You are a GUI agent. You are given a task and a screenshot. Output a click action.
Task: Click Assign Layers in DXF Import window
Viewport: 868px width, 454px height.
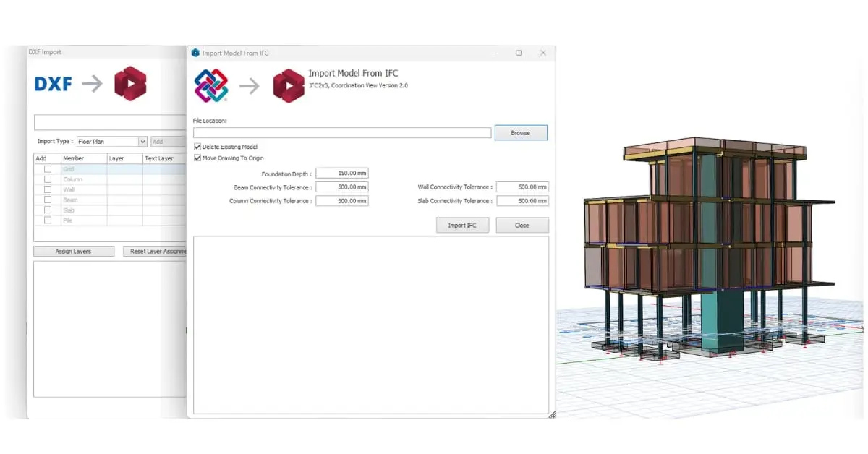point(73,252)
